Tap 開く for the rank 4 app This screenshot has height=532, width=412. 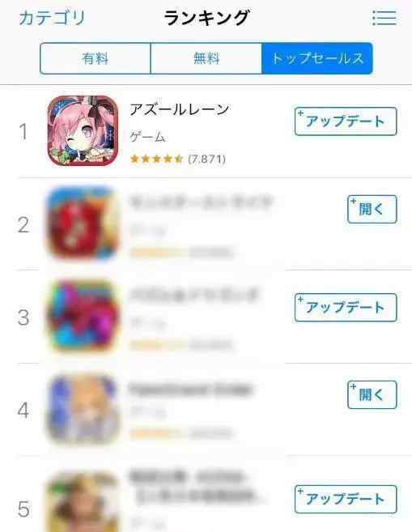372,394
